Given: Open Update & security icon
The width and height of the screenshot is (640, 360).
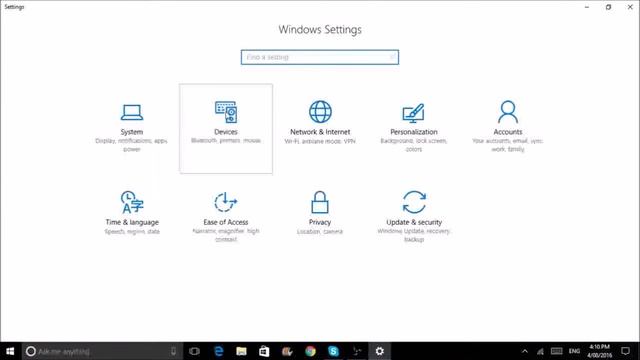Looking at the screenshot, I should 414,202.
